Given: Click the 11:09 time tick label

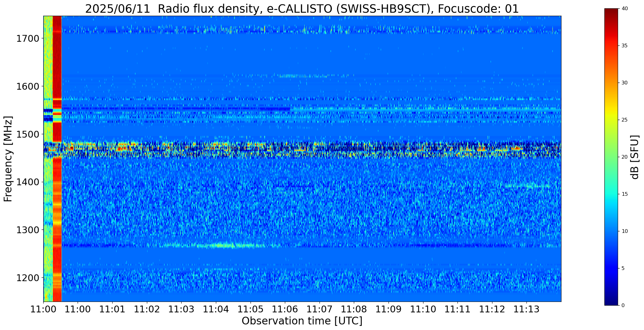Looking at the screenshot, I should (x=389, y=309).
